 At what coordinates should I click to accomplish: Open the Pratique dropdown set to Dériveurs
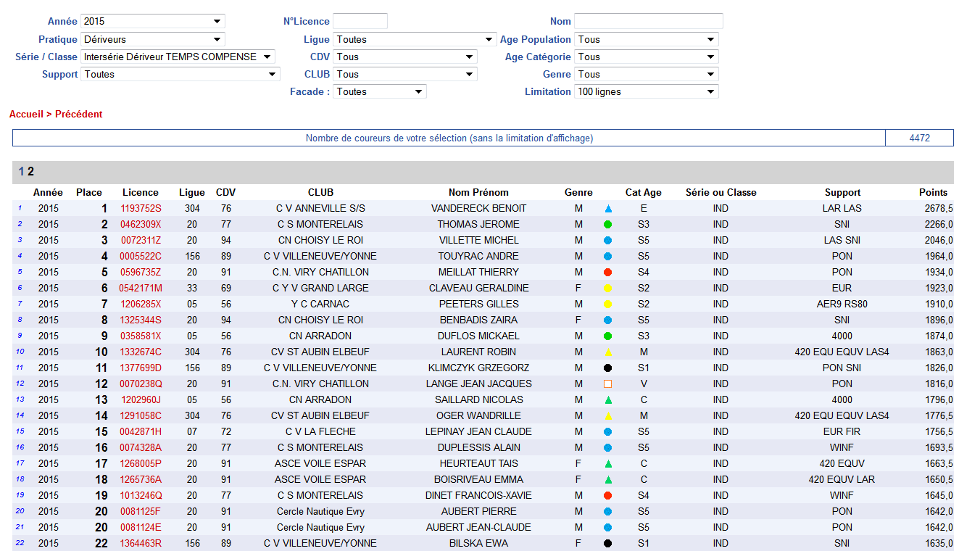click(152, 39)
